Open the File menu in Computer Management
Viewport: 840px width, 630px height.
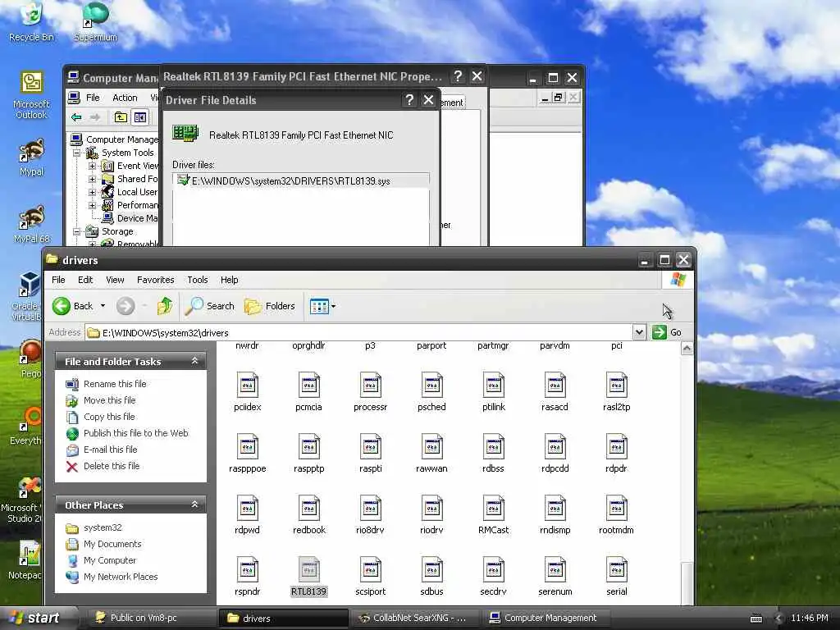pyautogui.click(x=93, y=98)
